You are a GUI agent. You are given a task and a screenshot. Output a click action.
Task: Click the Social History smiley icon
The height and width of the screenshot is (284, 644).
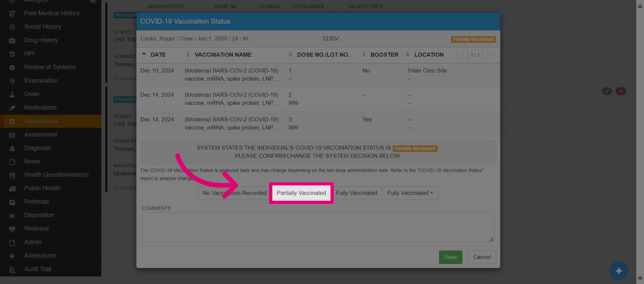12,27
